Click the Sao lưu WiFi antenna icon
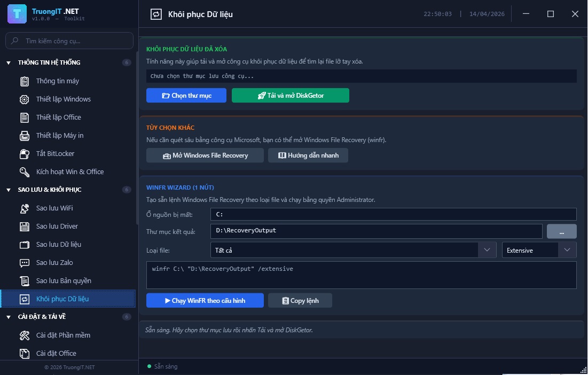 (x=25, y=208)
